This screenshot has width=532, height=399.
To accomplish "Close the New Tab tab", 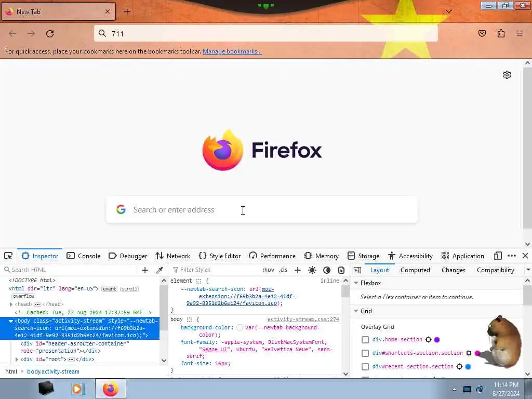I will tap(108, 11).
